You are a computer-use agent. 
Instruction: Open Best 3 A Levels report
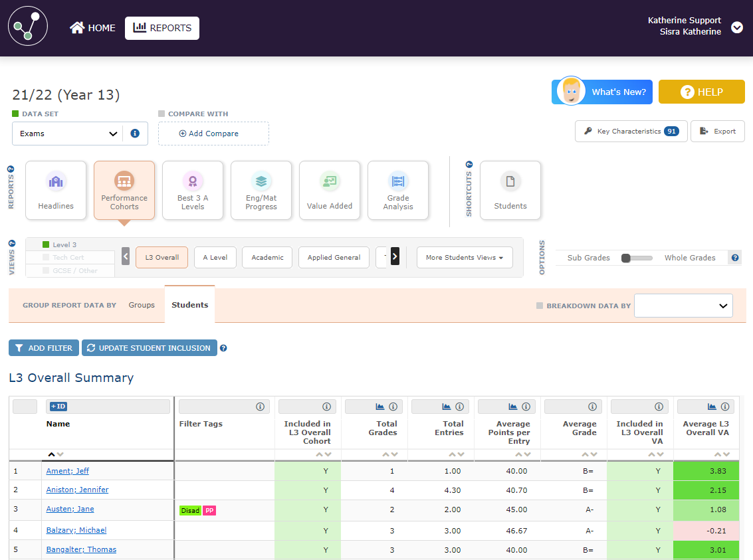[x=193, y=190]
